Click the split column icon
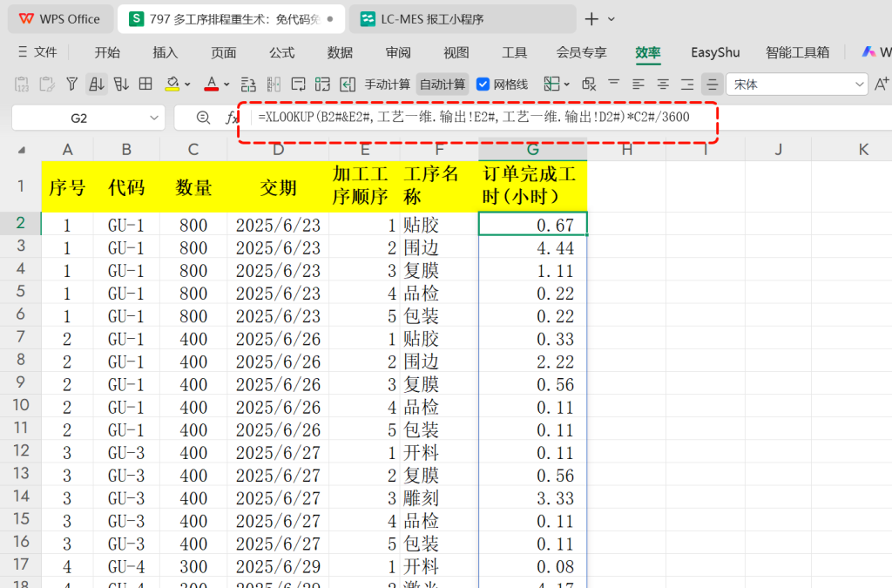This screenshot has width=892, height=588. tap(274, 84)
